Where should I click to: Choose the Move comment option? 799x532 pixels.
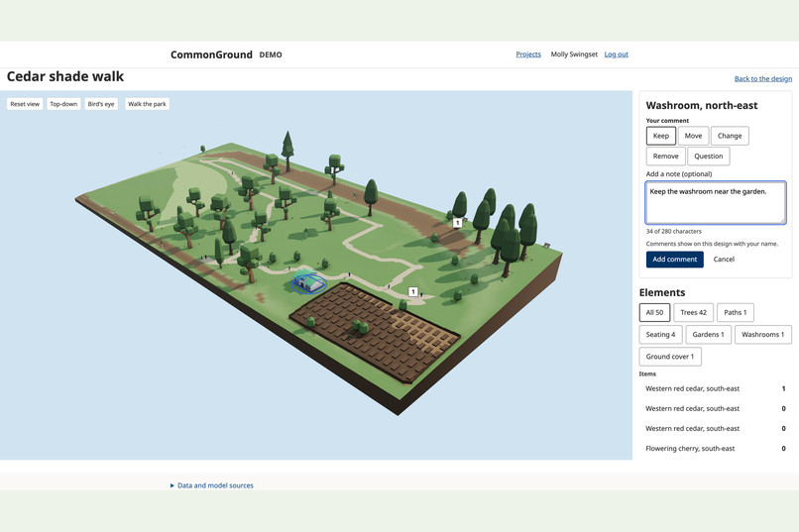[693, 136]
